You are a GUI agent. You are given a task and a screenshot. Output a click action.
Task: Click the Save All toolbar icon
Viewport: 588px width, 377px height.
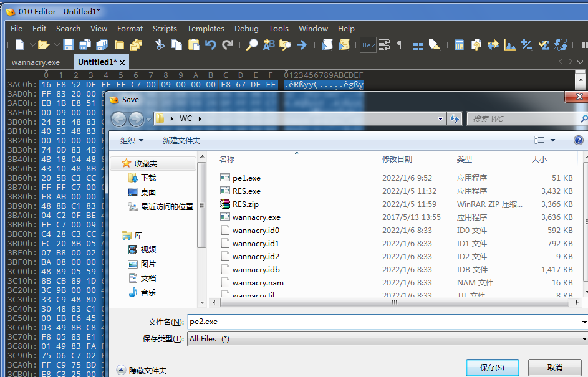102,45
